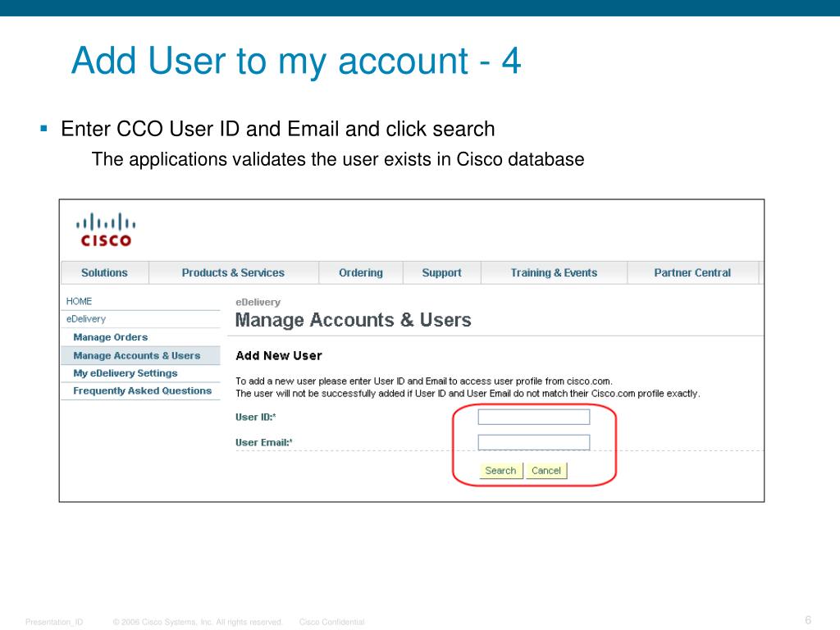Click the Add New User subheading

click(x=279, y=356)
